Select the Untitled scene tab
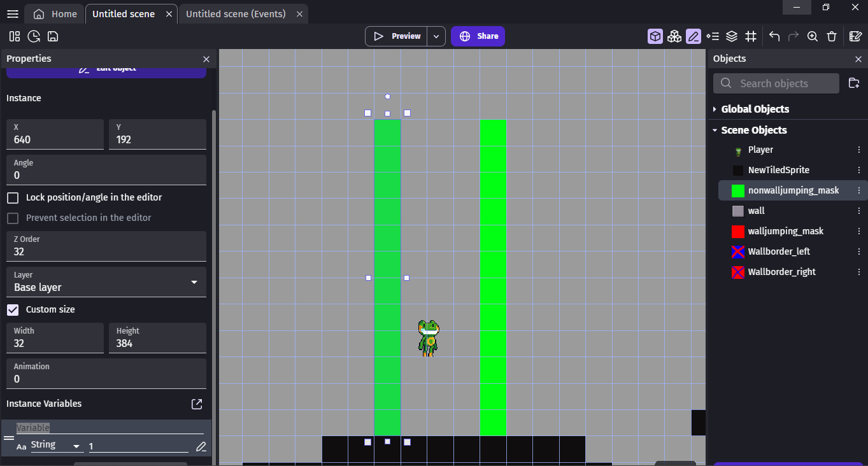The width and height of the screenshot is (868, 466). pyautogui.click(x=124, y=14)
